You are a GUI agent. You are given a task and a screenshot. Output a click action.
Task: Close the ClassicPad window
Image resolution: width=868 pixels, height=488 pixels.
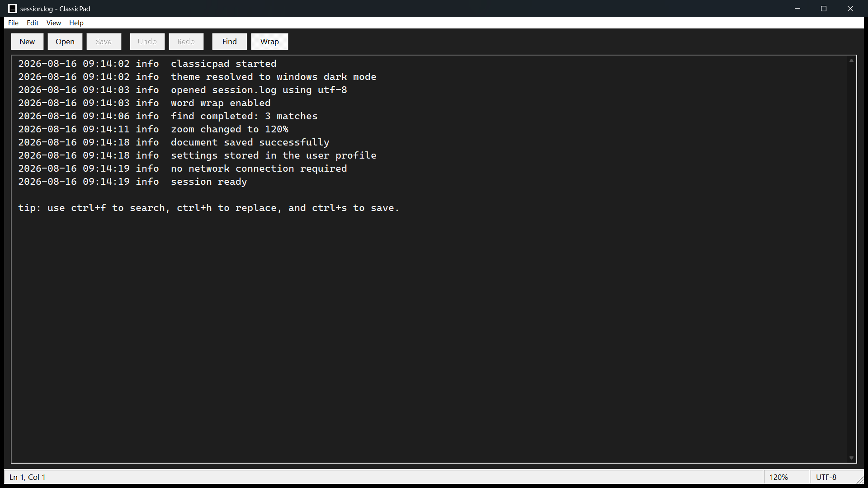pos(850,9)
